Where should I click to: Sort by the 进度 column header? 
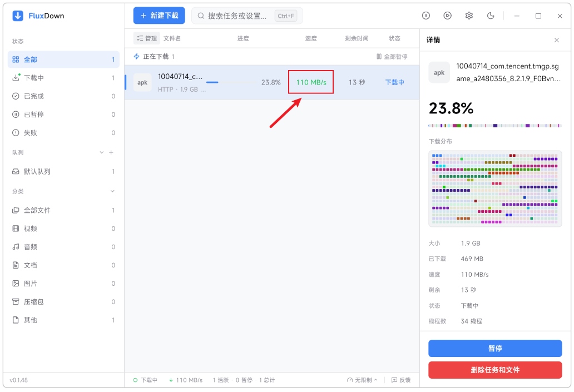[243, 38]
